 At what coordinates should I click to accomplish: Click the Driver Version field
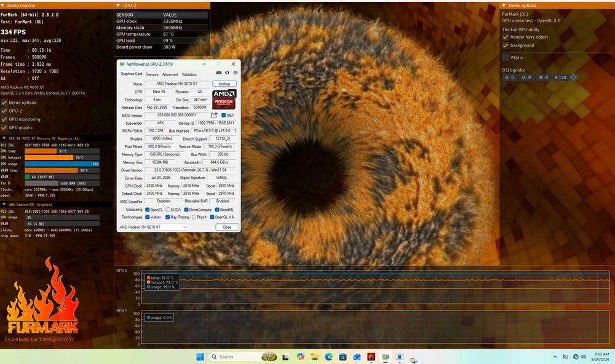(190, 170)
